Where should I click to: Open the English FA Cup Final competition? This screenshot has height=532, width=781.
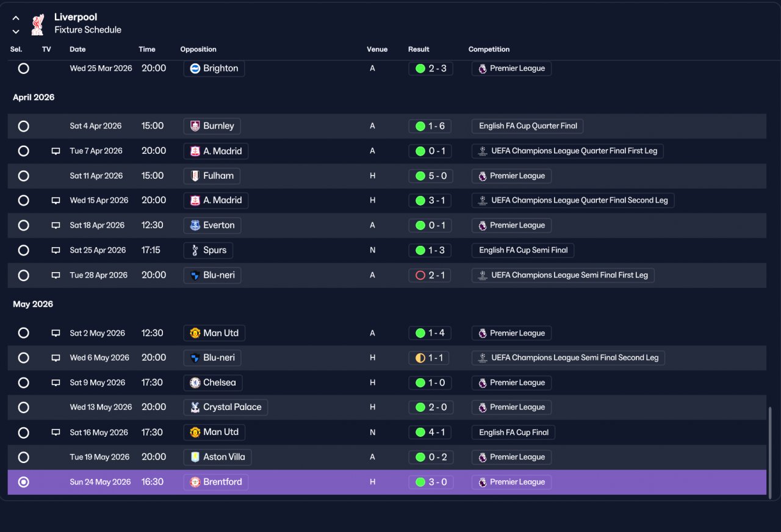[x=513, y=433]
